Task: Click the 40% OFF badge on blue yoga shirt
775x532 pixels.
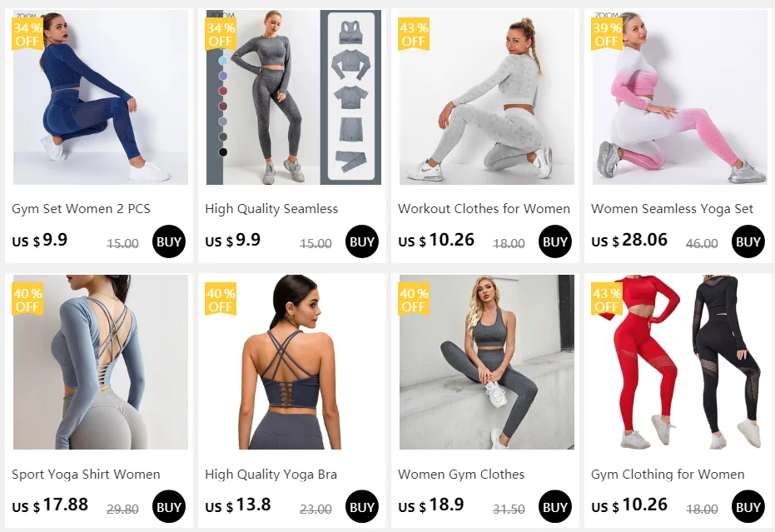Action: coord(27,299)
